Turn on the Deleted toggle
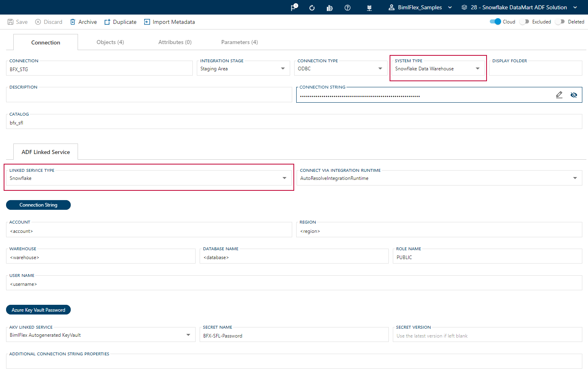 [x=560, y=22]
